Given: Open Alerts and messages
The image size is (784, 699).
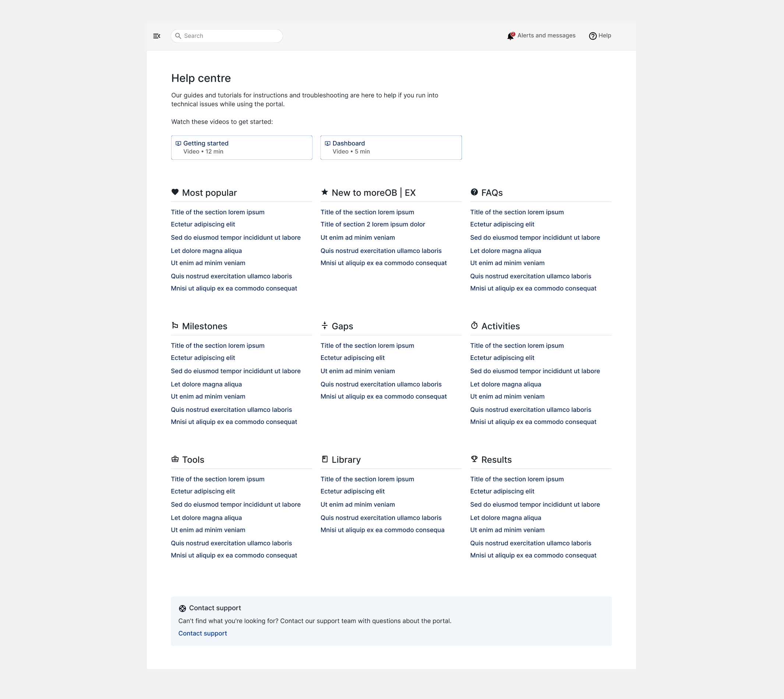Looking at the screenshot, I should tap(546, 36).
